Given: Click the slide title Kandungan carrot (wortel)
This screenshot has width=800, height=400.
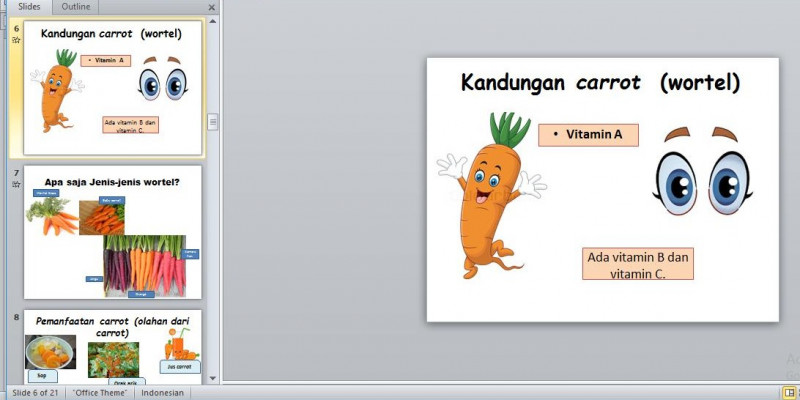Looking at the screenshot, I should [x=601, y=83].
